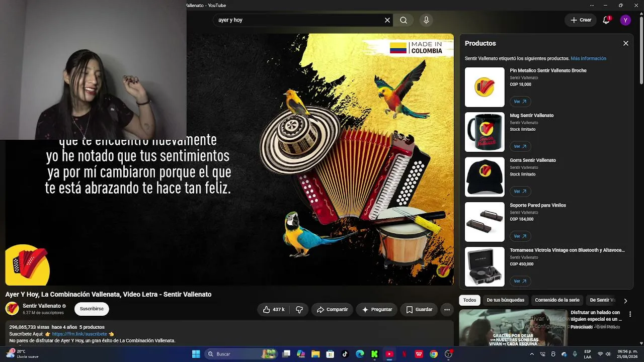
Task: Open Microsoft Store from the taskbar
Action: coord(330,354)
